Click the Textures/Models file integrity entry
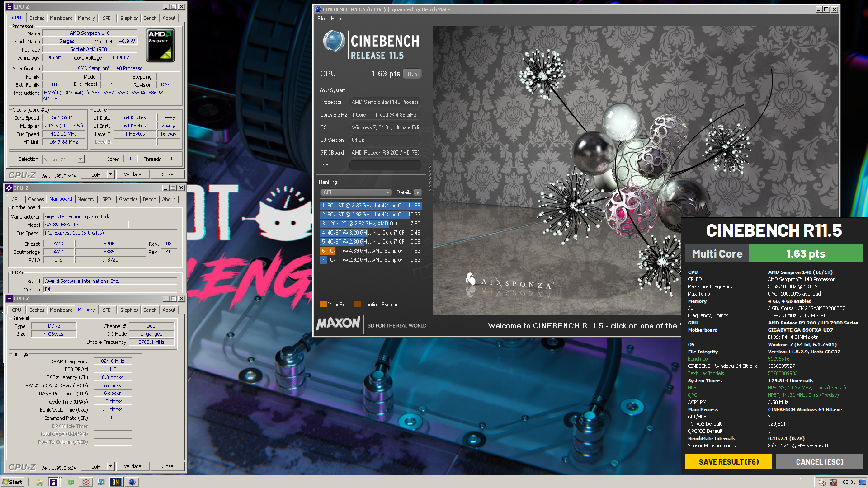 pyautogui.click(x=706, y=373)
